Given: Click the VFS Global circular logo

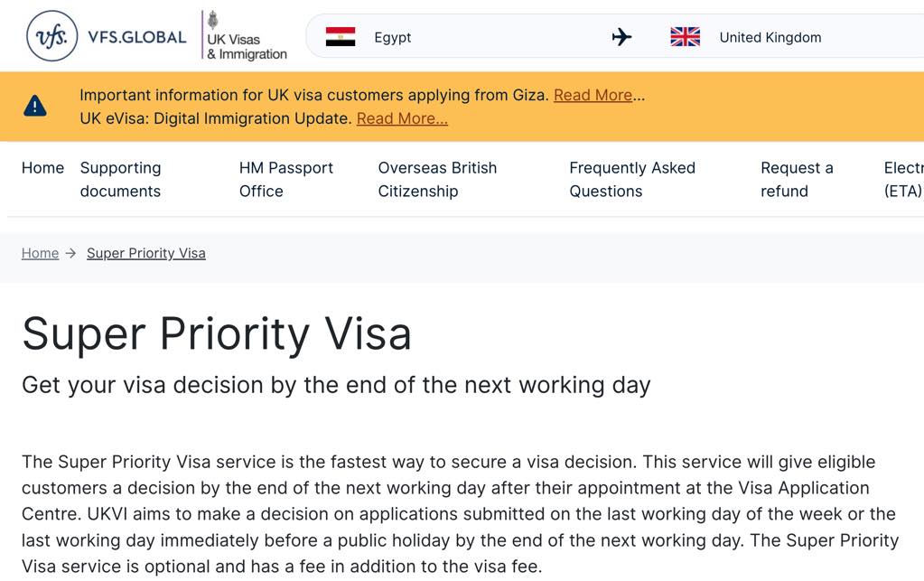Looking at the screenshot, I should [51, 36].
